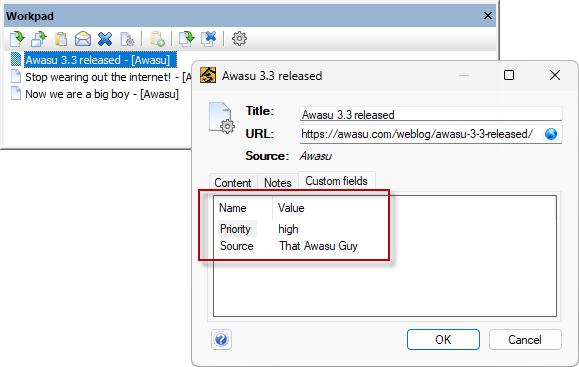The width and height of the screenshot is (579, 367).
Task: Click the page icon beside 'Awasu 3.3 released' row
Action: 16,60
